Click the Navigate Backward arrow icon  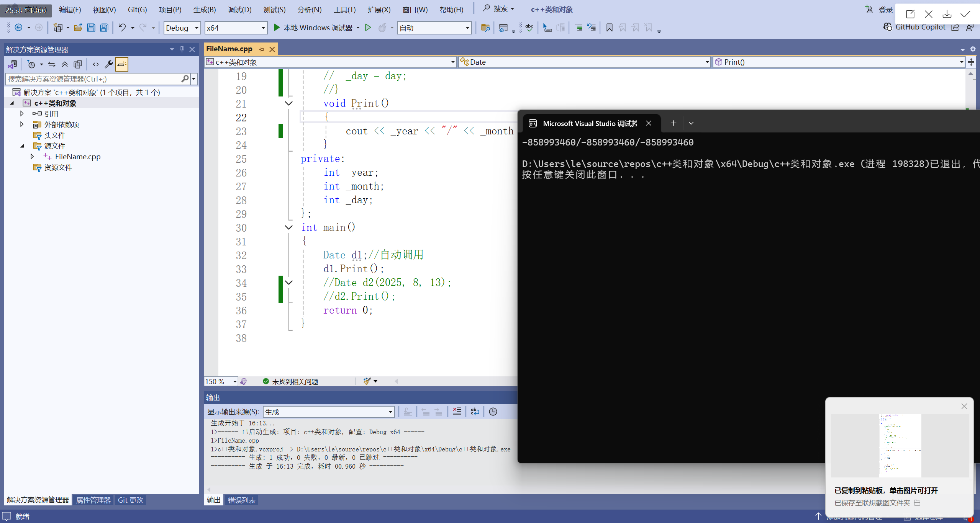click(18, 28)
